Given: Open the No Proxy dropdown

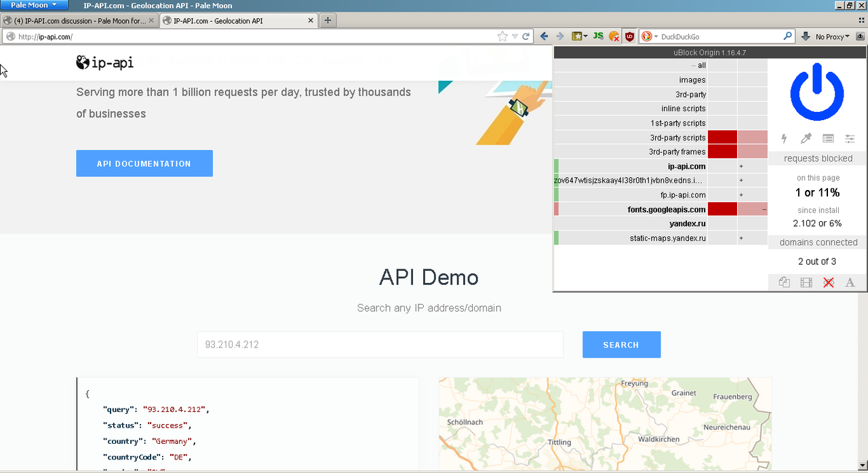Looking at the screenshot, I should [833, 37].
